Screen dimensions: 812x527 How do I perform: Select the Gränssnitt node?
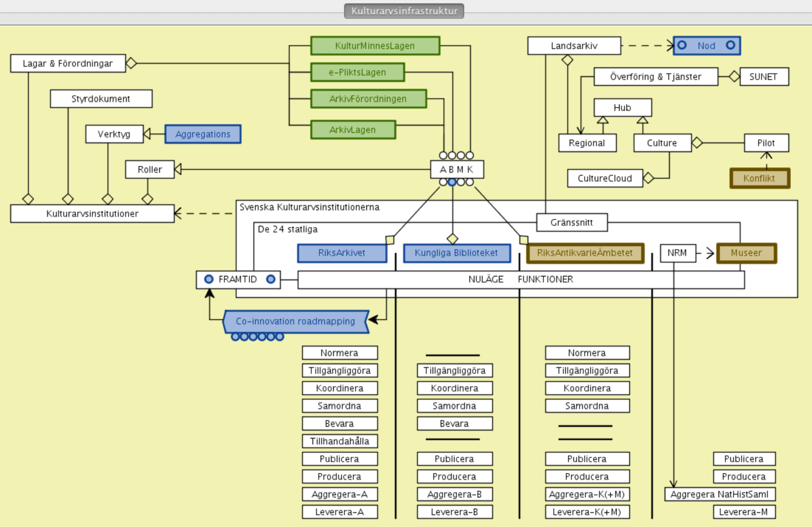(x=572, y=222)
